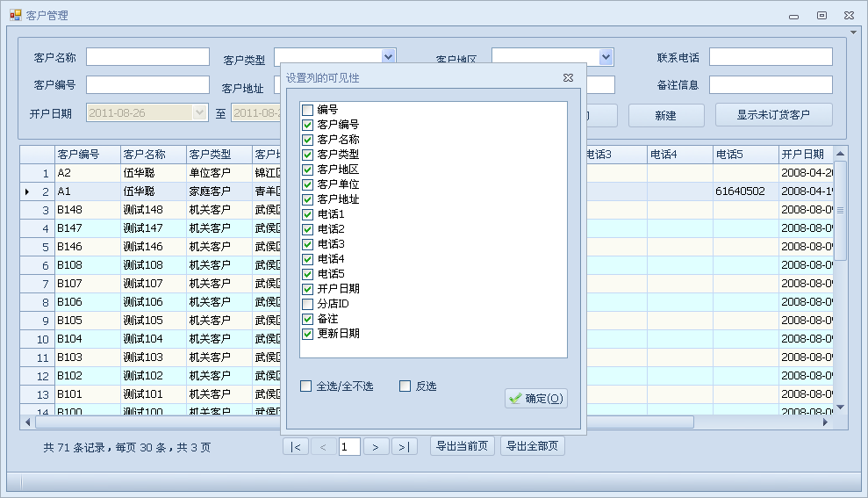
Task: Click the page number field
Action: click(x=349, y=446)
